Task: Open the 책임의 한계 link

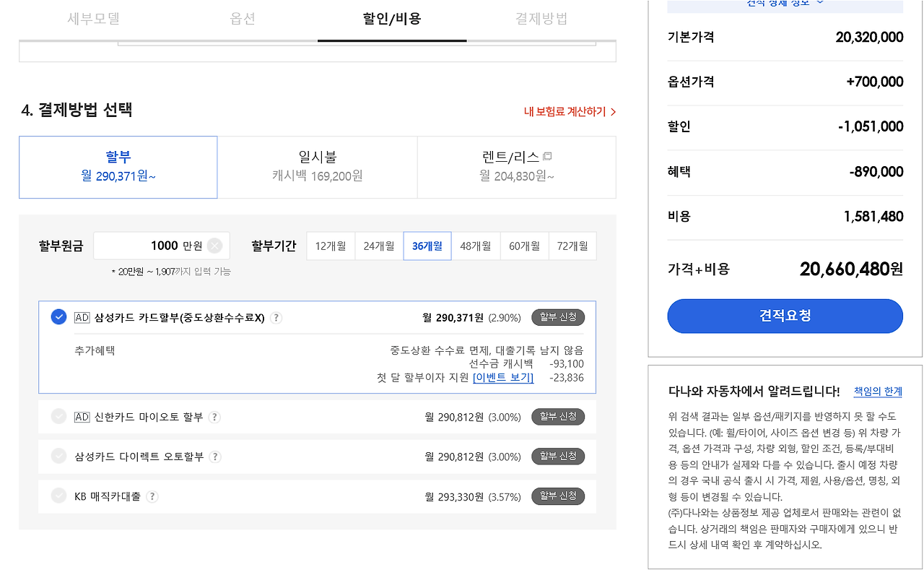Action: coord(879,391)
